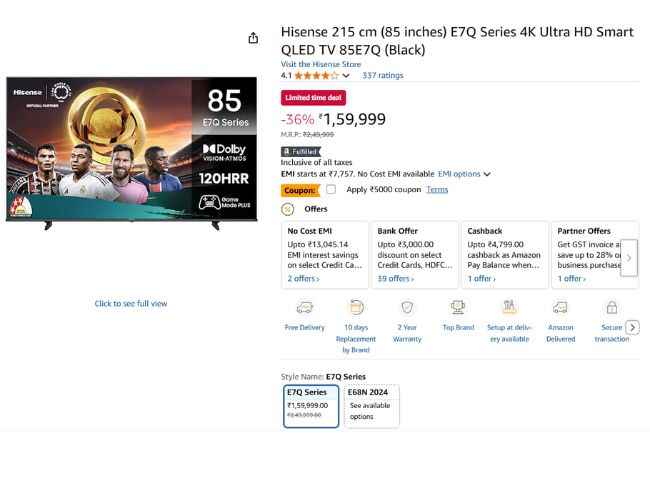Viewport: 650px width, 480px height.
Task: Click the Top Brand trophy icon
Action: [458, 308]
